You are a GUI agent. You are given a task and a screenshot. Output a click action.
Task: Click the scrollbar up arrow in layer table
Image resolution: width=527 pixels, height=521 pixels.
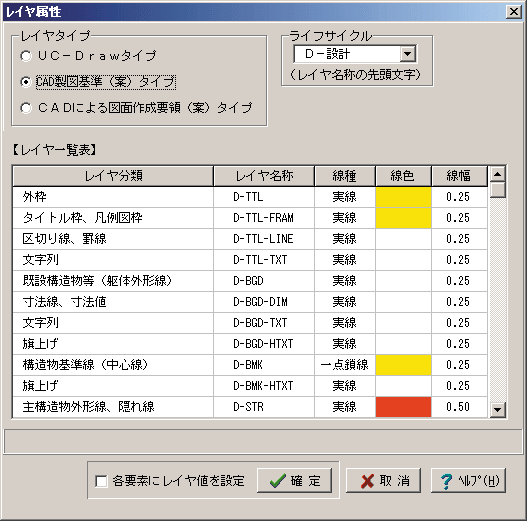[498, 174]
